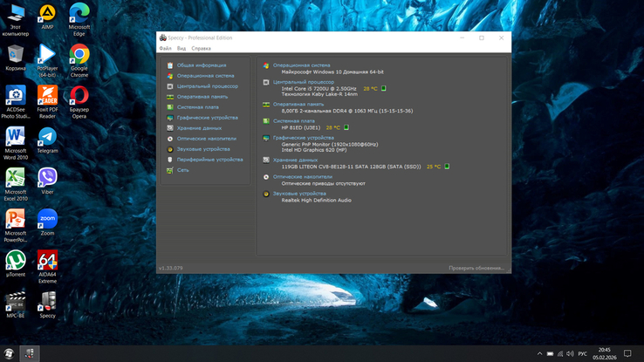
Task: Click the Системная плата heading in the summary
Action: click(x=294, y=121)
